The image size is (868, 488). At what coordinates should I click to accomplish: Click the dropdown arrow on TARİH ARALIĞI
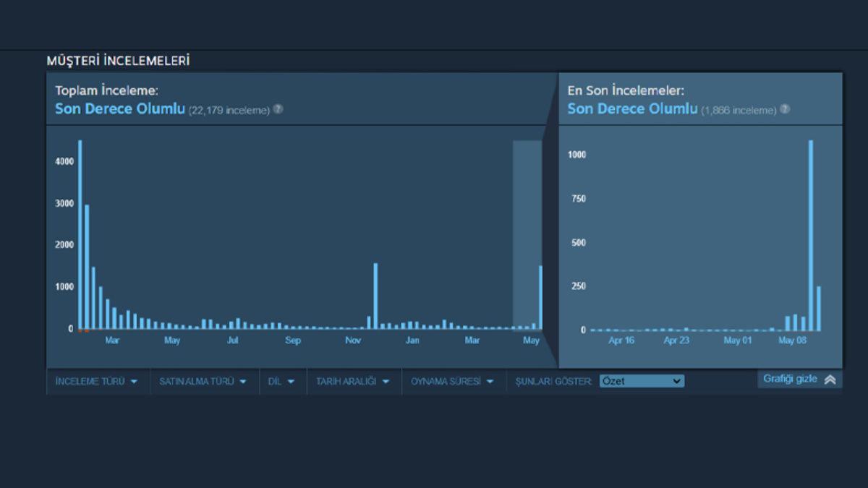click(x=386, y=381)
